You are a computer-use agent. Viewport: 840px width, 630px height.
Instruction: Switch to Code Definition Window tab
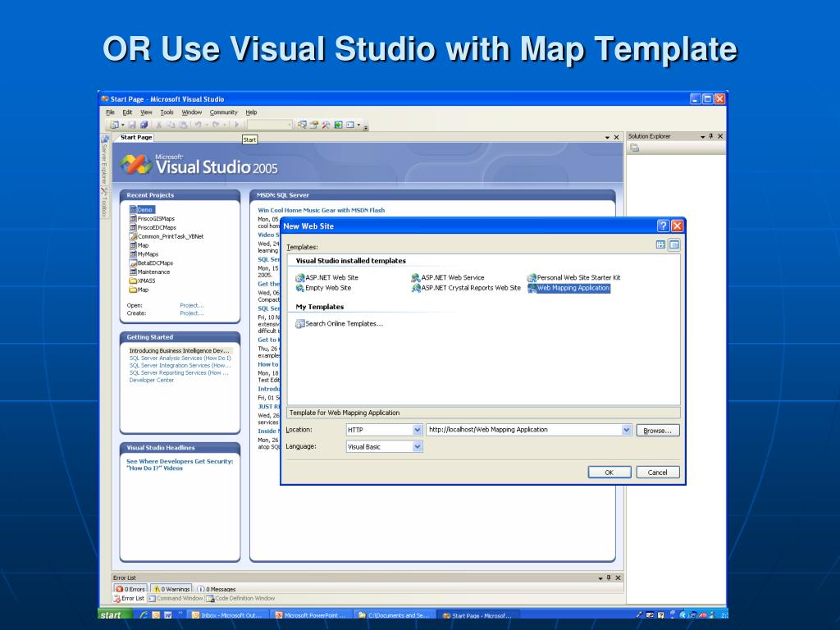(240, 598)
